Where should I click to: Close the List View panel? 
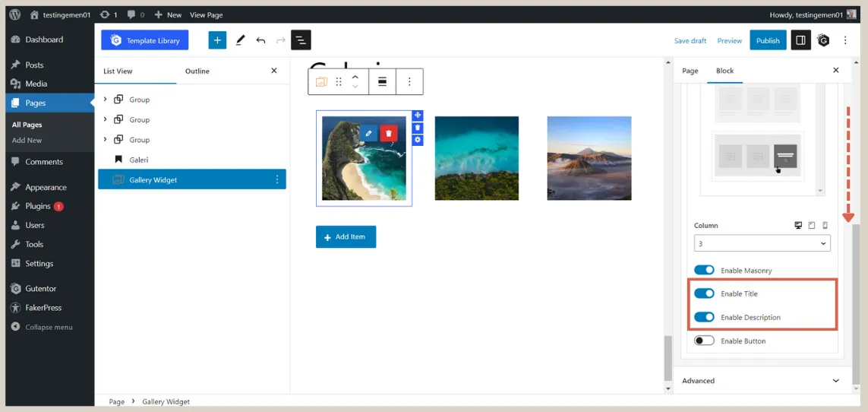[x=274, y=71]
